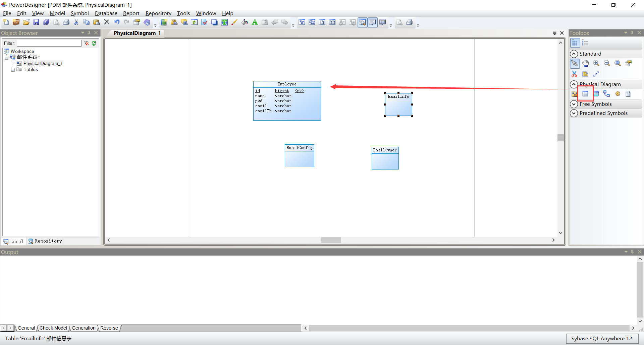Select the Link/Traceability tool in Toolbox
Screen dimensions: 644x345
[596, 74]
